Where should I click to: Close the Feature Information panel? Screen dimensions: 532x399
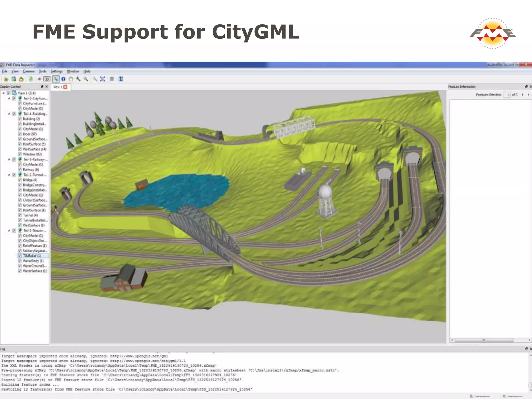click(x=531, y=87)
